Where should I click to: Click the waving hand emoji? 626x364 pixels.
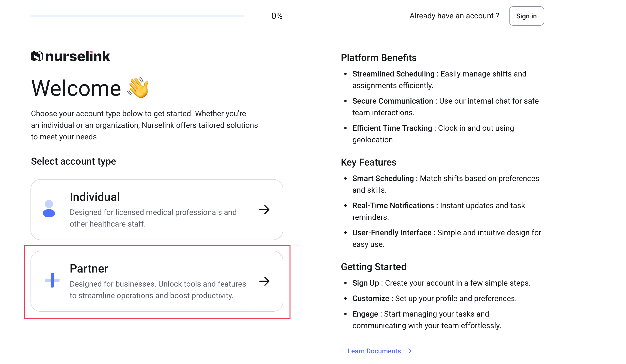(138, 88)
